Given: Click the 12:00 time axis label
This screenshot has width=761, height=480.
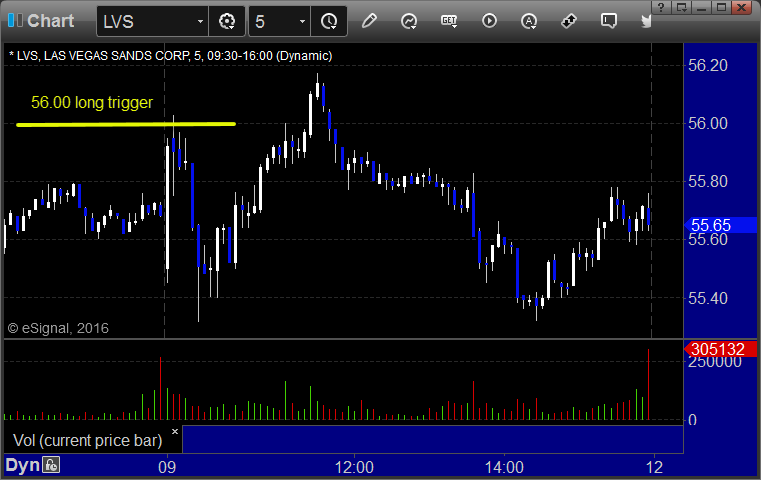Looking at the screenshot, I should coord(354,467).
